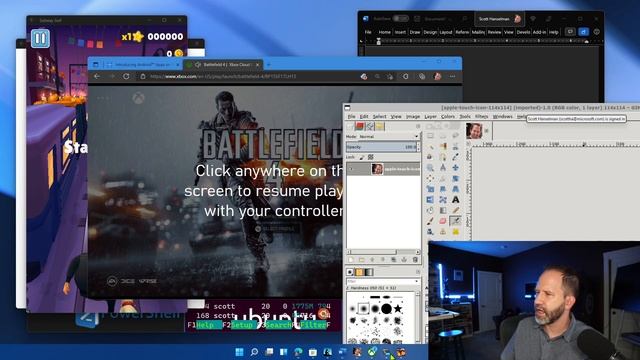Open browser settings three-dots menu

(x=452, y=76)
